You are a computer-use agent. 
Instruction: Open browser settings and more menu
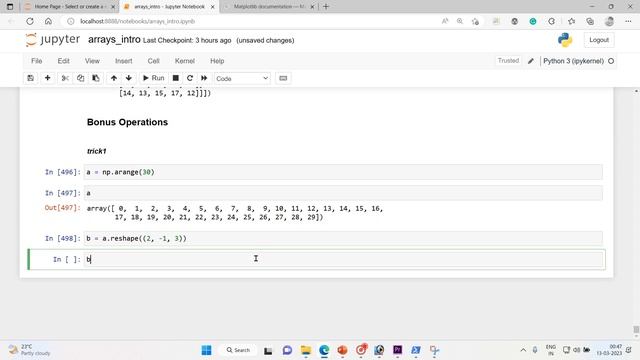click(x=628, y=21)
